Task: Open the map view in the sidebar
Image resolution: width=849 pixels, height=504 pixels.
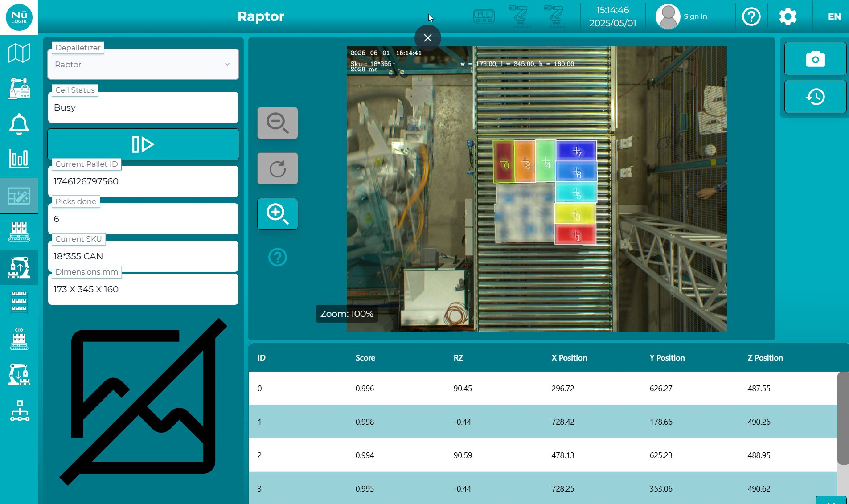Action: pos(19,52)
